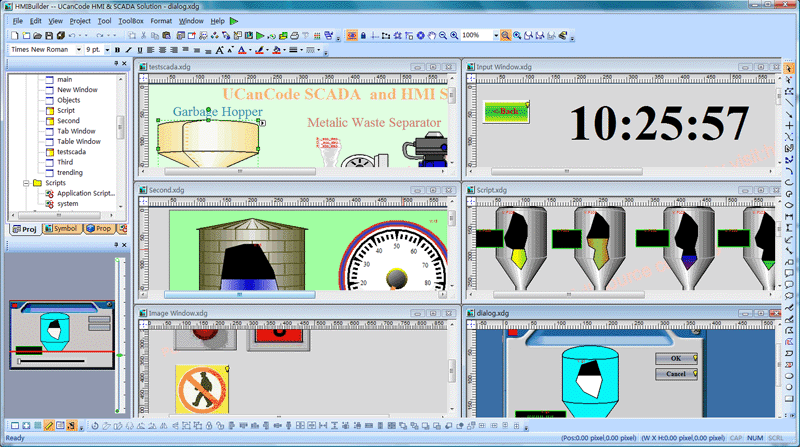800x447 pixels.
Task: Click the Back button in Input Window
Action: coord(507,111)
